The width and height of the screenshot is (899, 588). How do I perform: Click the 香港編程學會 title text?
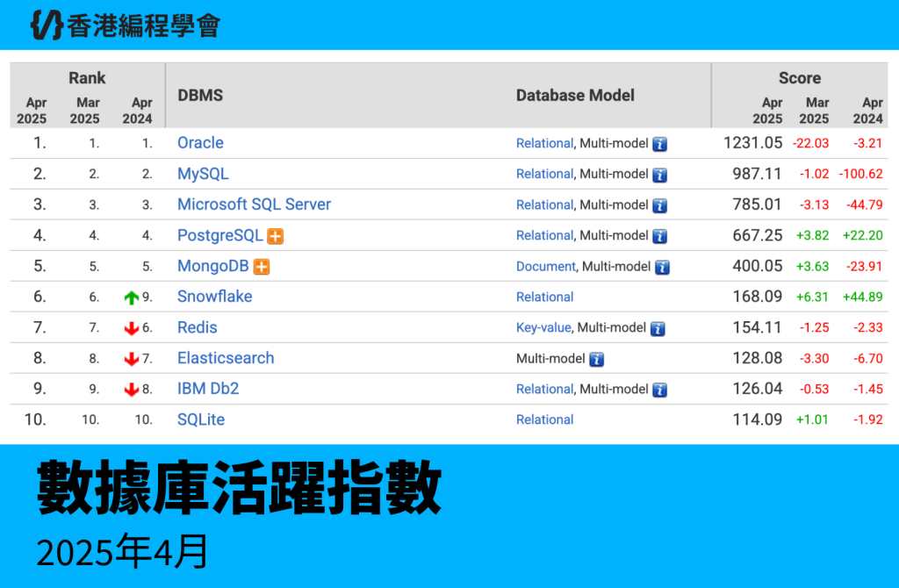click(x=143, y=25)
